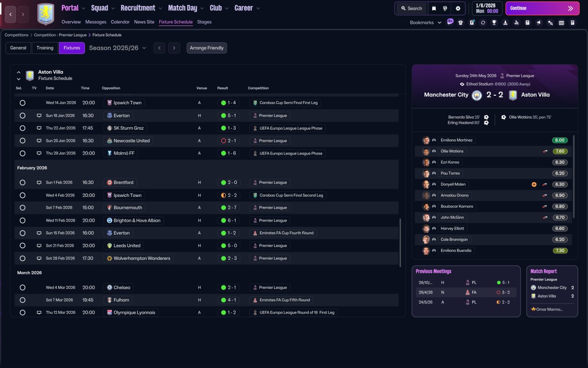Switch to the Training tab
Screen dimensions: 588x368
pyautogui.click(x=45, y=48)
